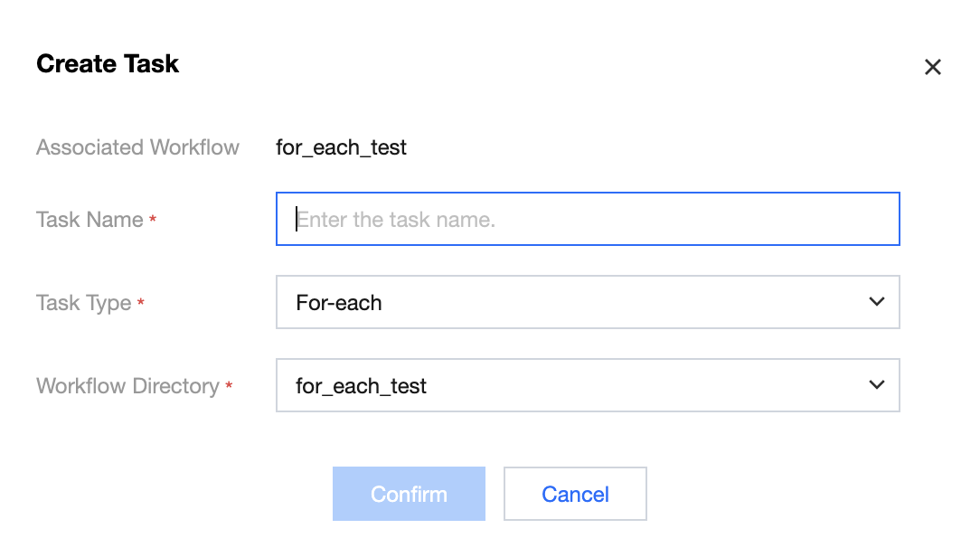Click the red asterisk beside Workflow Directory
980x557 pixels.
[229, 387]
